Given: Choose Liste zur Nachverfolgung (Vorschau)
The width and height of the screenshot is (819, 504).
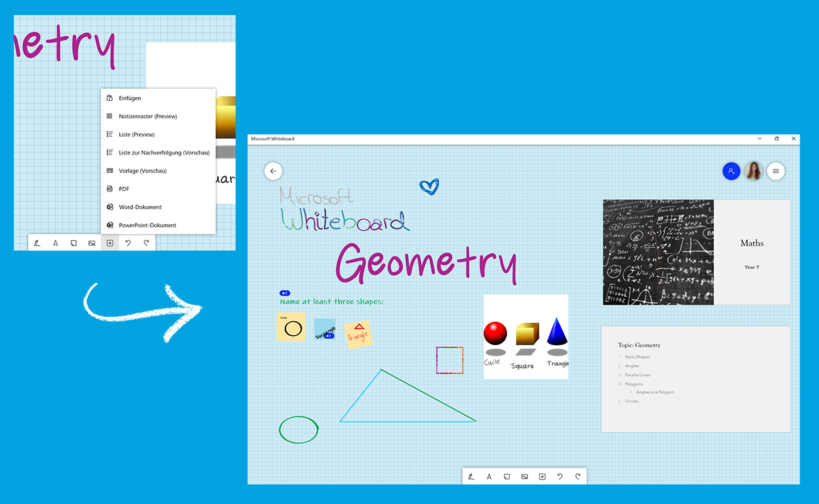Looking at the screenshot, I should (x=158, y=152).
